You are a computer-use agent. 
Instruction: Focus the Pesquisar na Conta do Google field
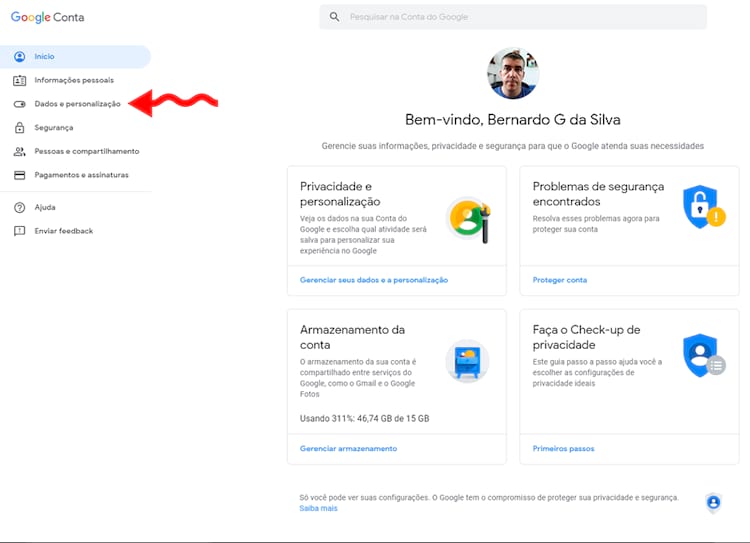[520, 17]
